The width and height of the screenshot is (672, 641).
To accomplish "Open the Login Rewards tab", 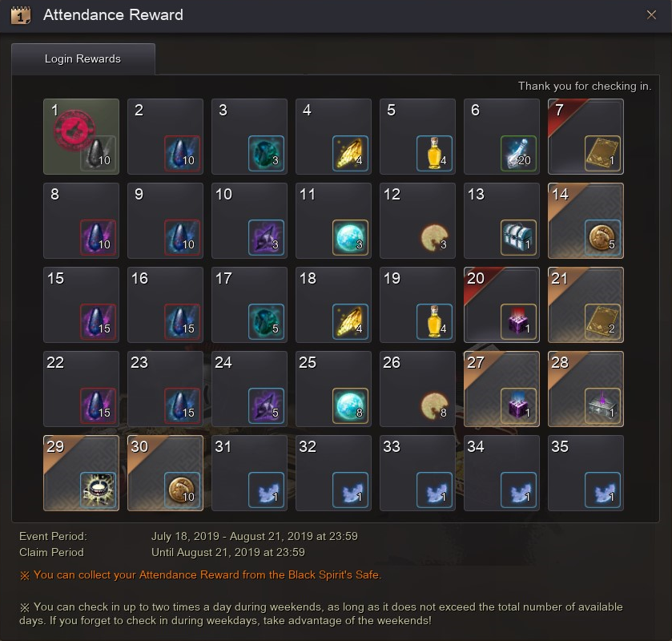I will (83, 58).
